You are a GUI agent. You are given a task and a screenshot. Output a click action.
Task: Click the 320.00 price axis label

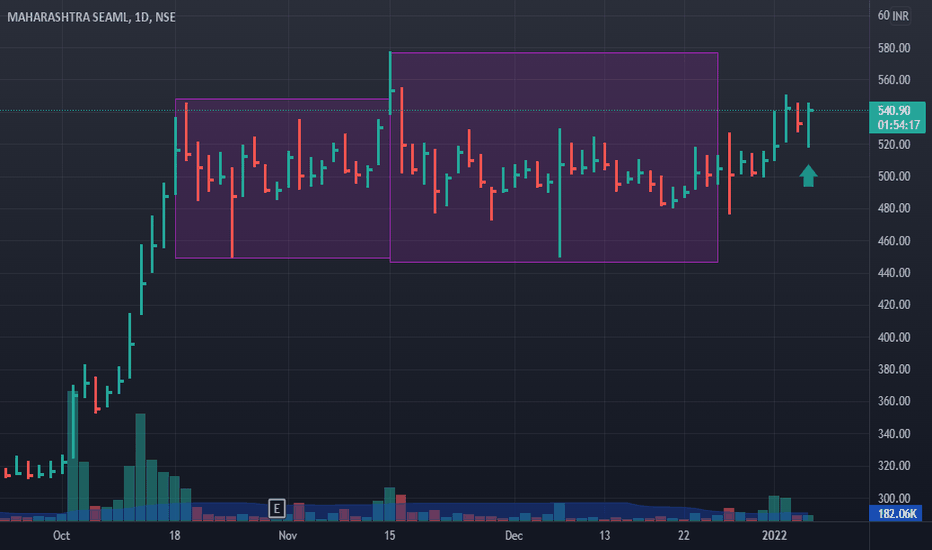coord(894,466)
